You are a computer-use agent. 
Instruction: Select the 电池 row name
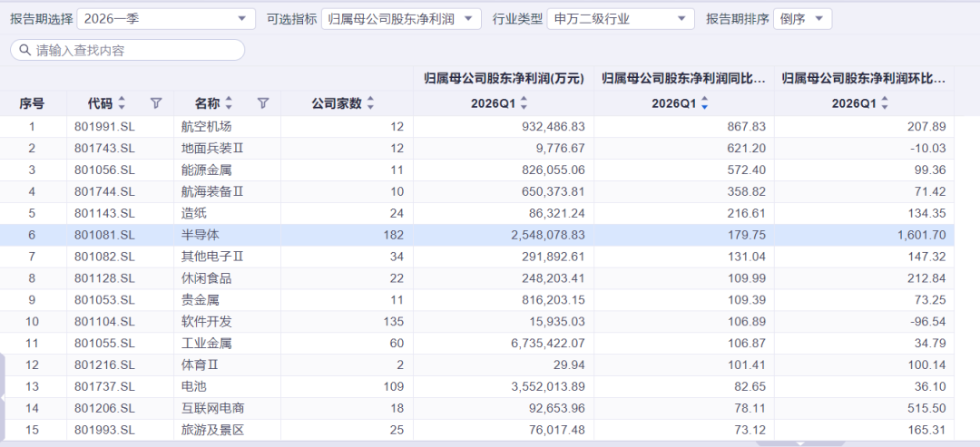(x=193, y=386)
